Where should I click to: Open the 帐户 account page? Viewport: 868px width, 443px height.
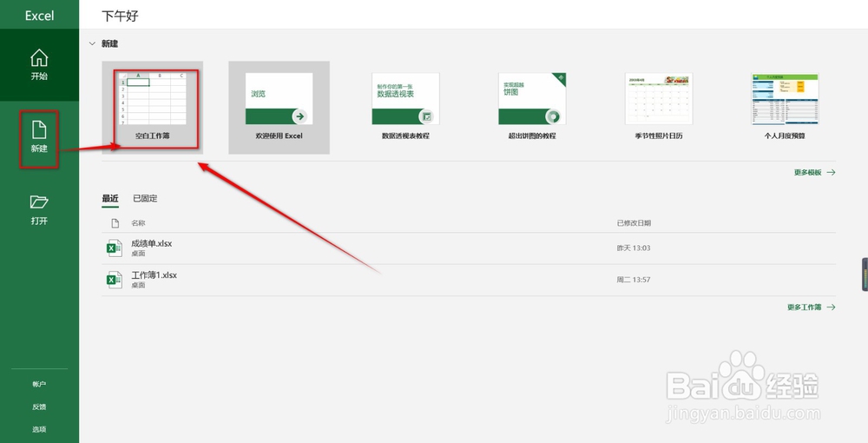[39, 384]
